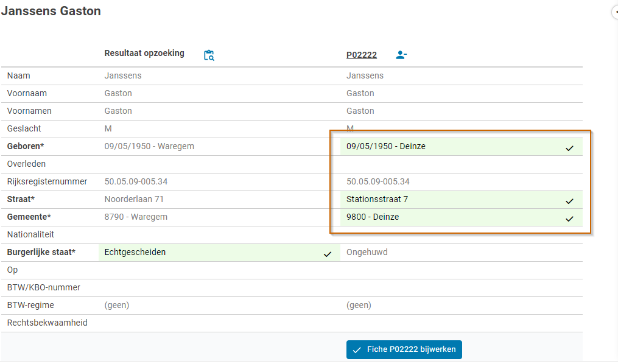This screenshot has width=618, height=364.
Task: Click the Fiche P02222 bijwerken button
Action: tap(404, 349)
